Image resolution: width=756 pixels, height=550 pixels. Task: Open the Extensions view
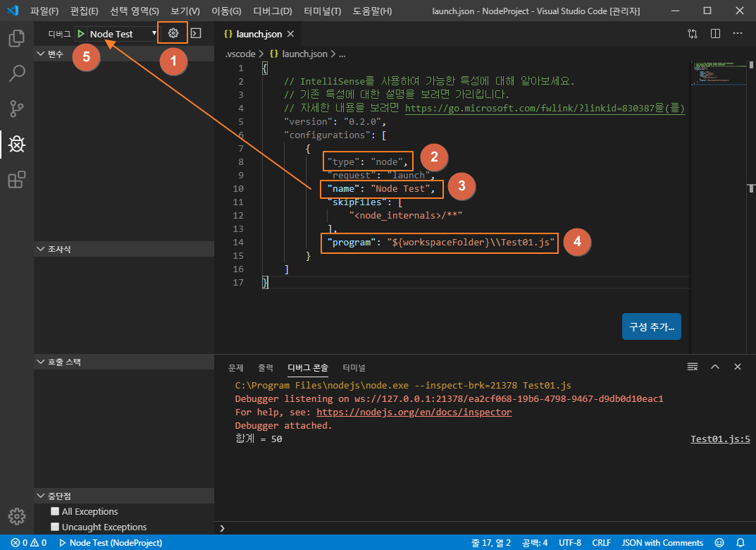(x=17, y=180)
